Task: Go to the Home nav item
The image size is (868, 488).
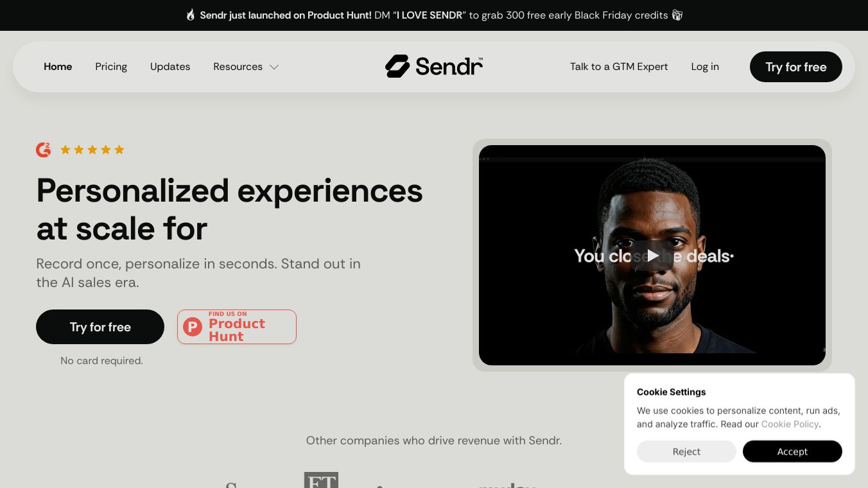Action: click(58, 67)
